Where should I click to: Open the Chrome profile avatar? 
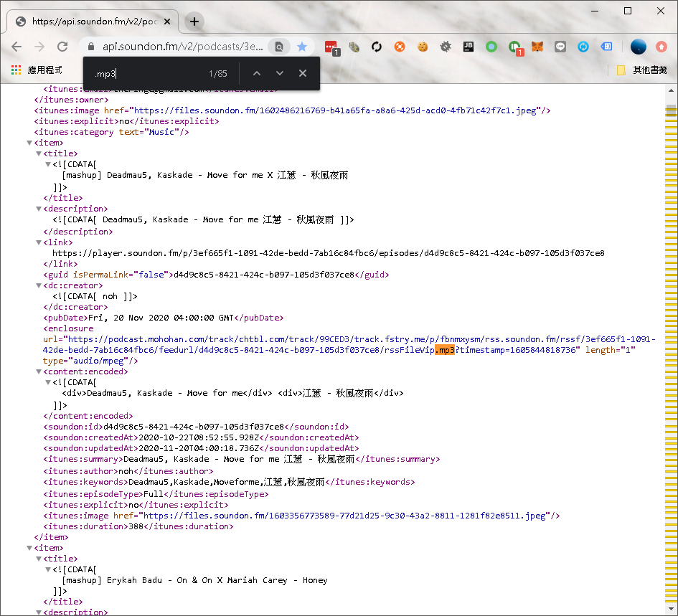[x=639, y=47]
